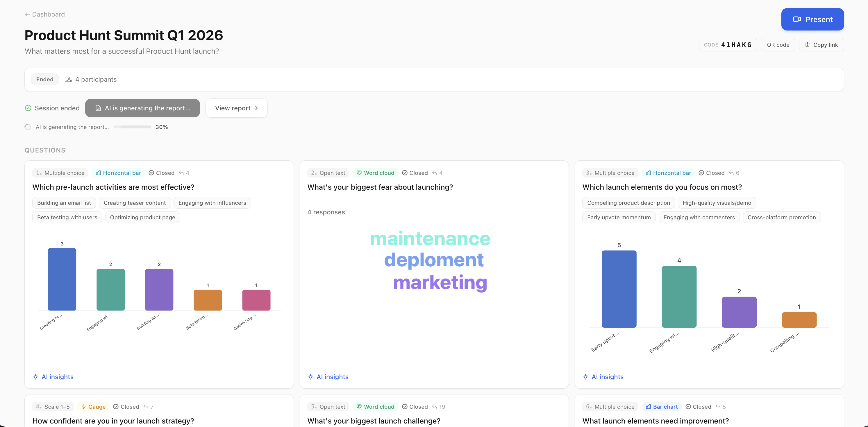Viewport: 868px width, 427px height.
Task: Click the Copy link clipboard icon
Action: point(807,45)
